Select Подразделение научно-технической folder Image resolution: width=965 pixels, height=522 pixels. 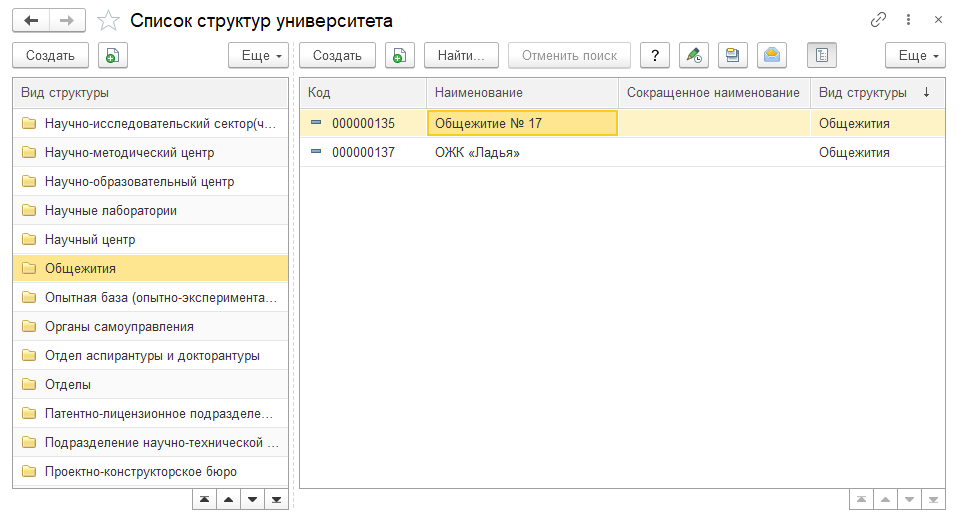151,442
